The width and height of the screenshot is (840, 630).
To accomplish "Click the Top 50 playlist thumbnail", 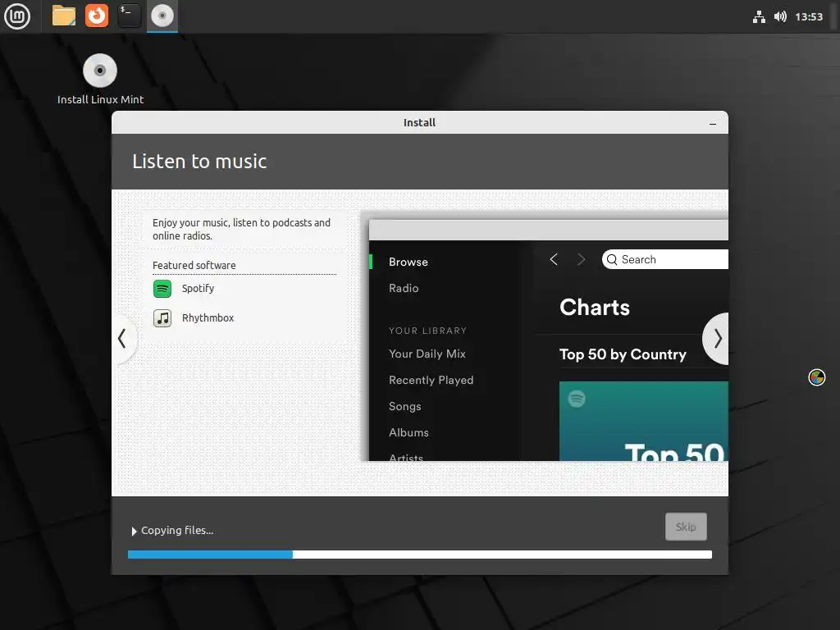I will pos(643,421).
